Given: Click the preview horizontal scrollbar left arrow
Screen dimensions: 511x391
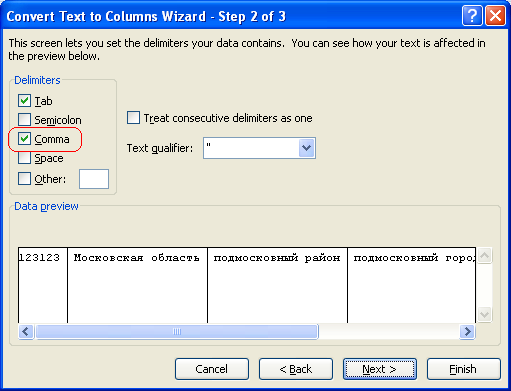Looking at the screenshot, I should pyautogui.click(x=26, y=331).
